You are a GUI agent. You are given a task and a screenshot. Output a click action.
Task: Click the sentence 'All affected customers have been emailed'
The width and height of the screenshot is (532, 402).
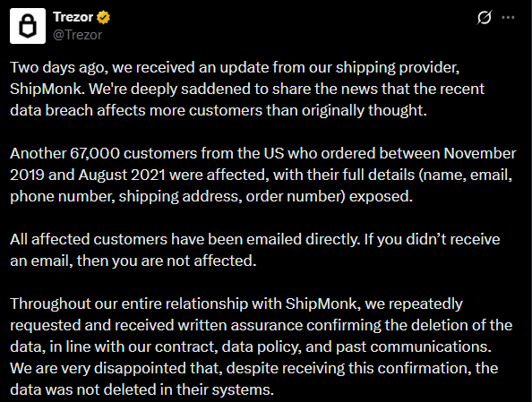tap(184, 240)
